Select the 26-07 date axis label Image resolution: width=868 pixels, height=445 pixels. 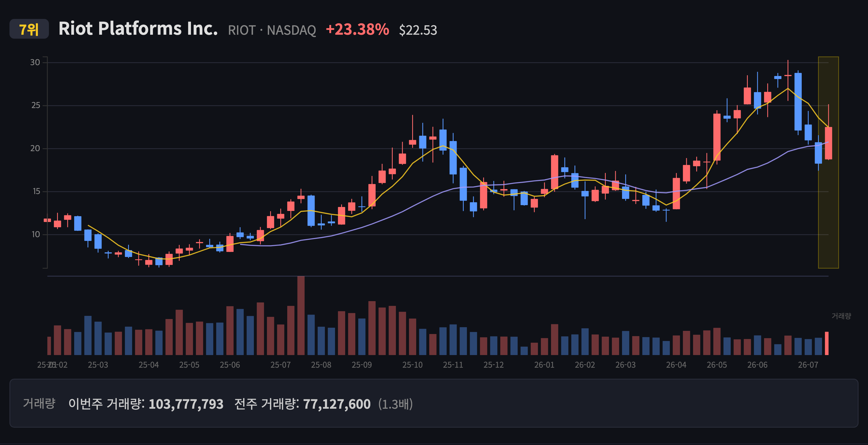coord(808,365)
